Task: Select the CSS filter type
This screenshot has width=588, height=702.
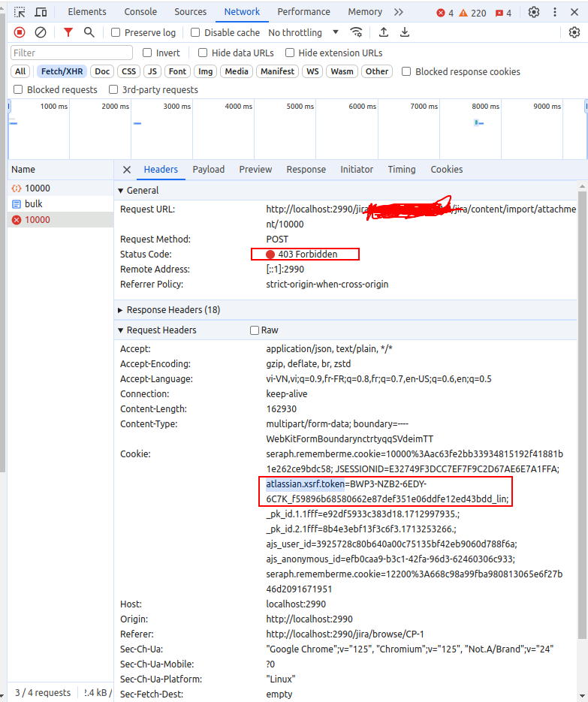Action: pos(128,71)
